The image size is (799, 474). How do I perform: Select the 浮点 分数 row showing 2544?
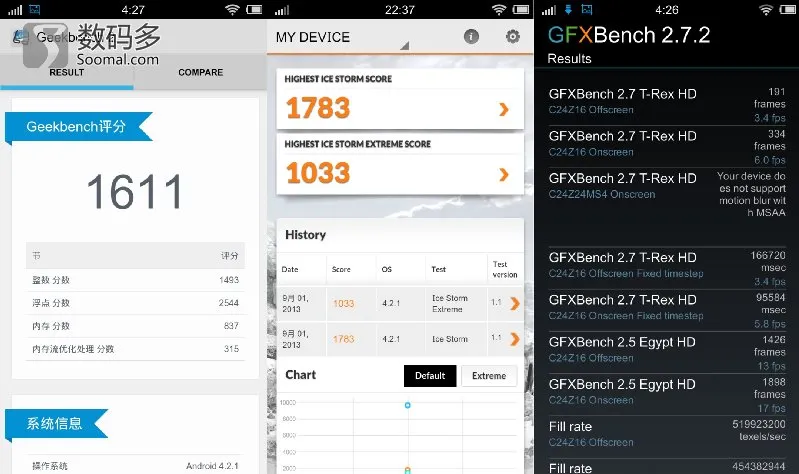click(x=135, y=303)
